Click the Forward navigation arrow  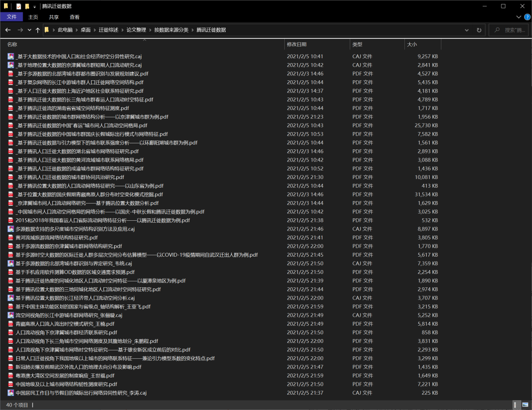[20, 30]
